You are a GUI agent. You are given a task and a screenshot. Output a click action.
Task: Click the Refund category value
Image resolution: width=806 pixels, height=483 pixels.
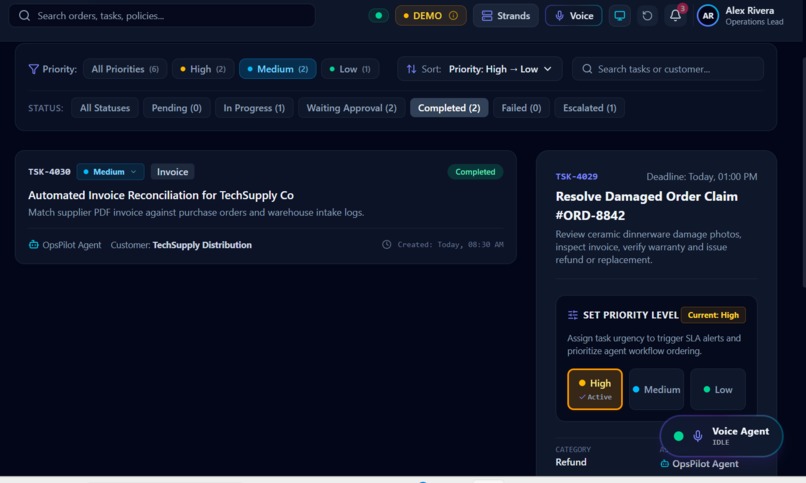[x=571, y=462]
